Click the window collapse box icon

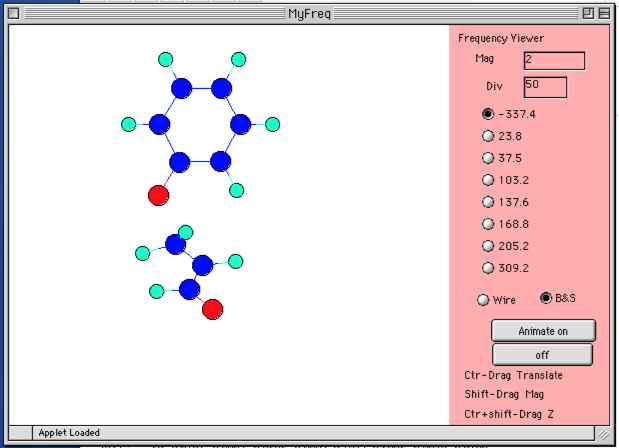pyautogui.click(x=604, y=13)
